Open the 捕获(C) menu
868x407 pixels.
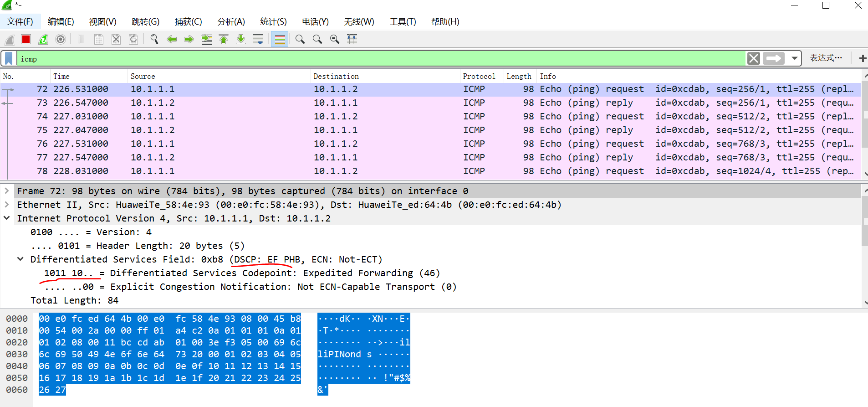(x=189, y=21)
